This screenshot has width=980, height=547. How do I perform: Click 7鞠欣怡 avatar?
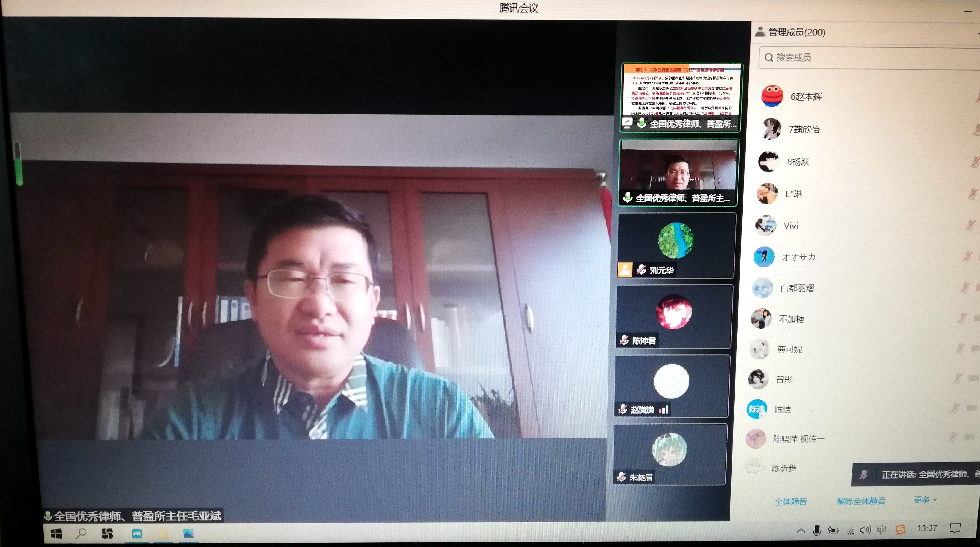(x=772, y=129)
